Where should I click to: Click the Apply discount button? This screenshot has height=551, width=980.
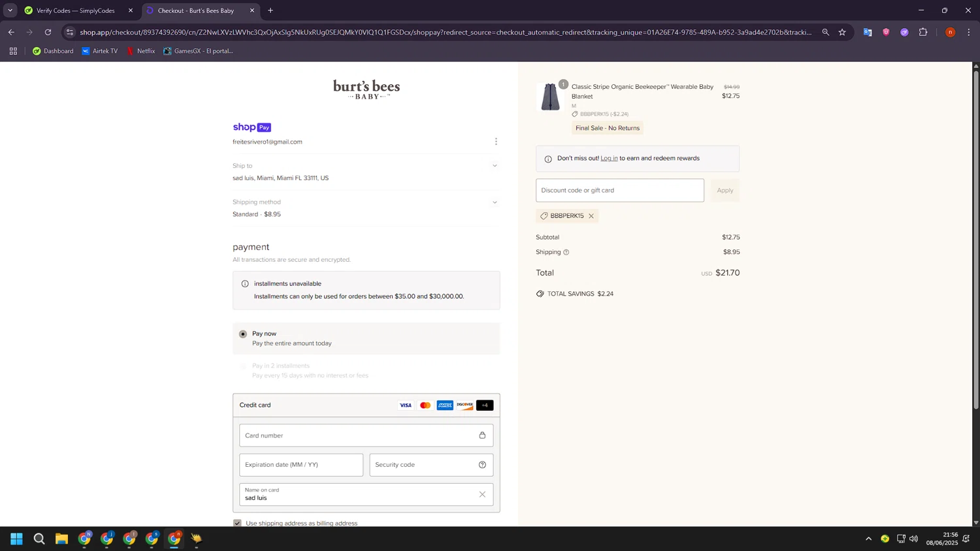click(725, 191)
